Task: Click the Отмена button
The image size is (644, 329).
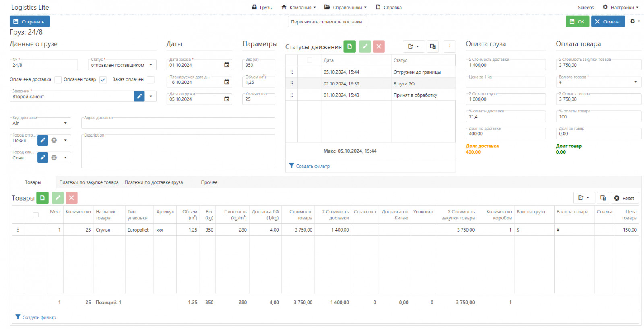Action: click(x=608, y=21)
